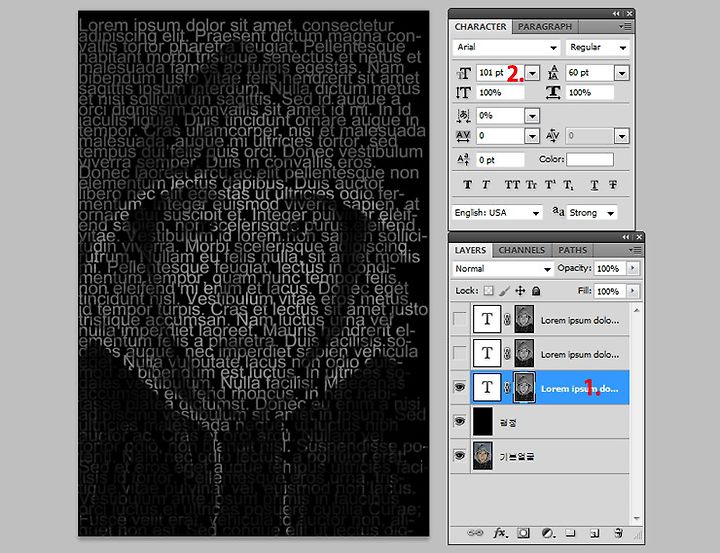Screen dimensions: 720x553
Task: Click the Link Layers icon
Action: pos(474,533)
